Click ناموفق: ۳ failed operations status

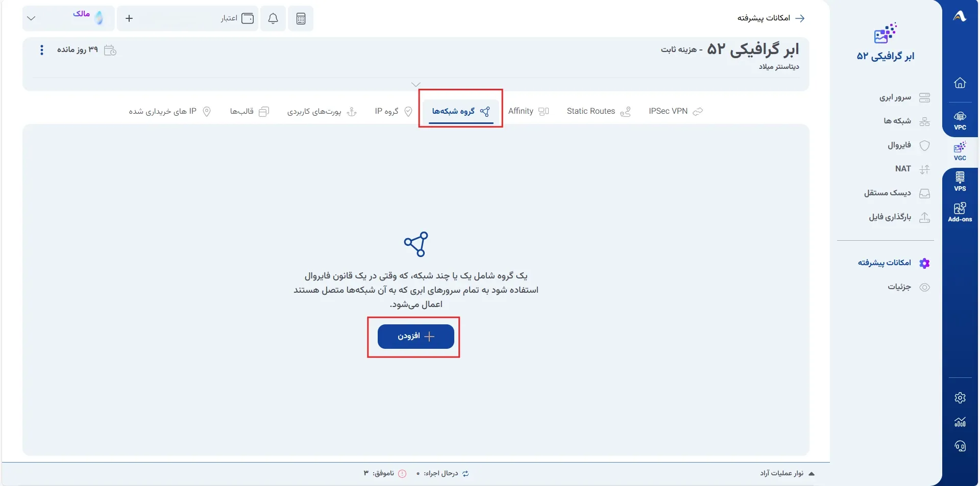[x=385, y=474]
